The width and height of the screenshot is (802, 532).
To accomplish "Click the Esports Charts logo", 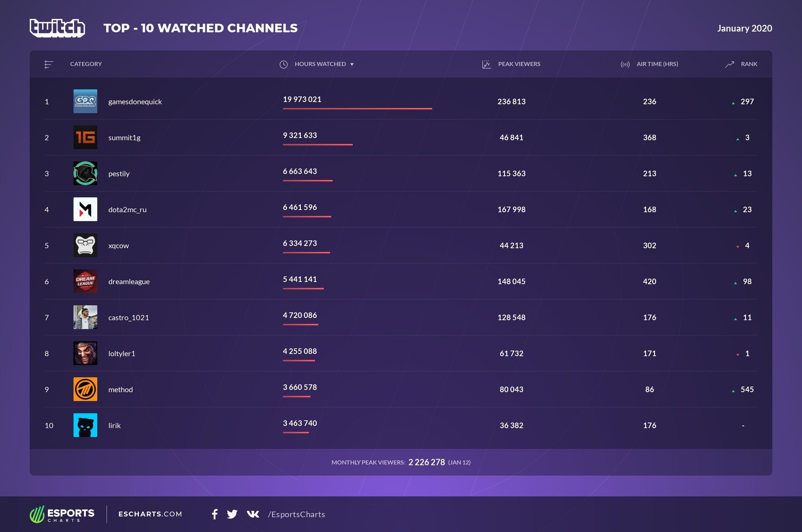I will click(x=62, y=514).
